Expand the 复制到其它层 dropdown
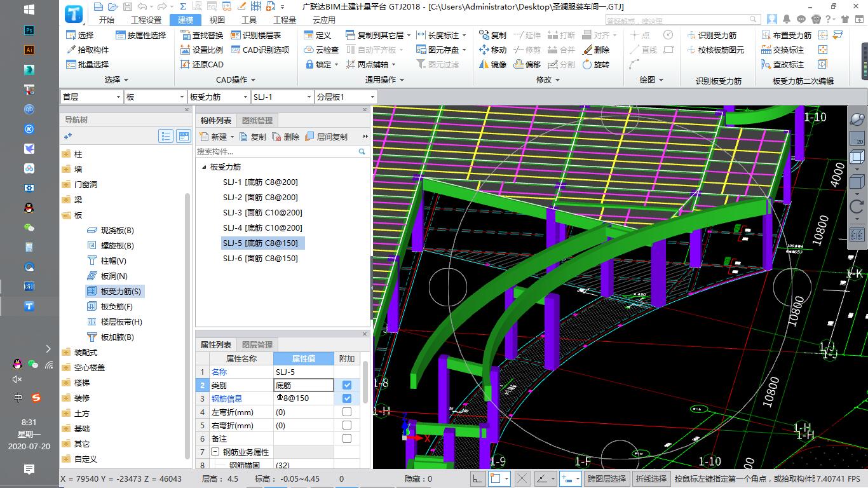Screen dimensions: 868x488 [x=409, y=35]
